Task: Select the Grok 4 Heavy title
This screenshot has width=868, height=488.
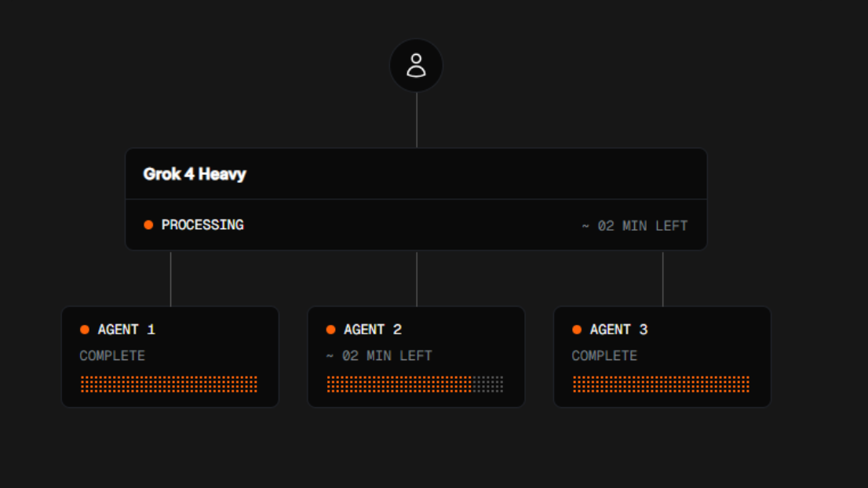Action: [x=195, y=174]
